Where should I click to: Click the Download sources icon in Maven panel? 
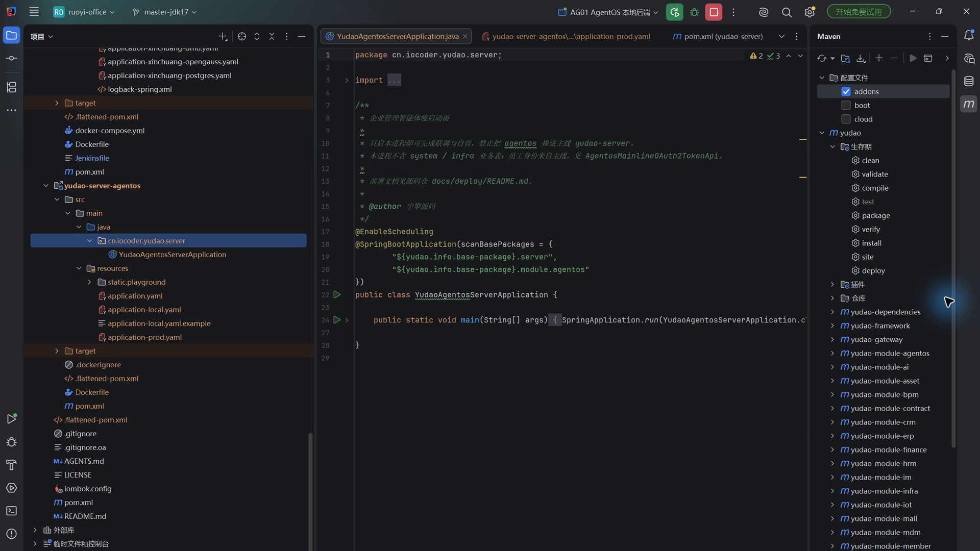pos(861,58)
